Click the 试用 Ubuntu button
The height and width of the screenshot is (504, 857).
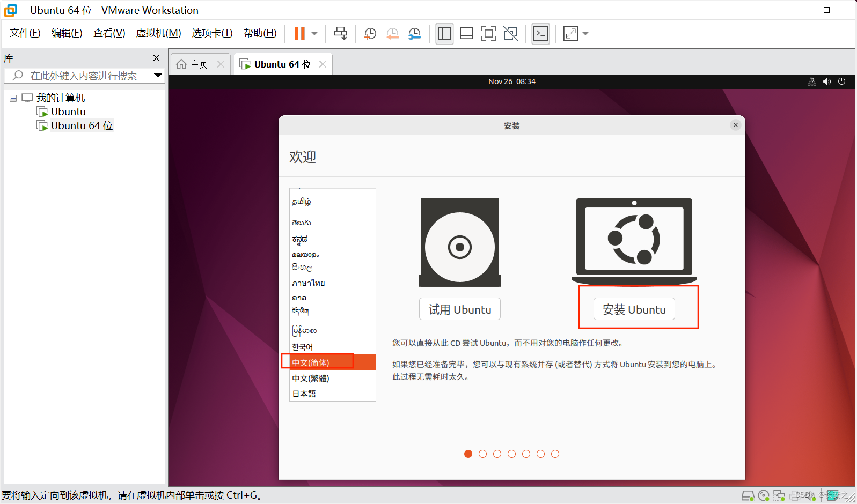click(x=460, y=309)
